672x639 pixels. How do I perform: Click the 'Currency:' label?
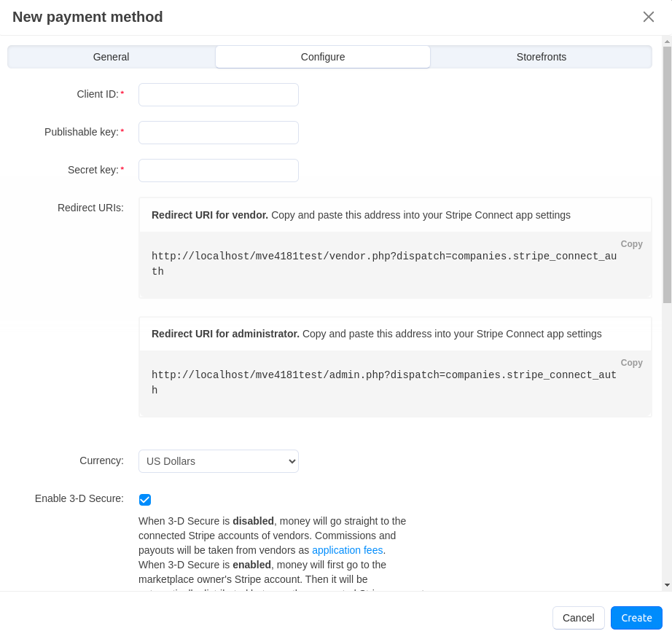coord(101,460)
